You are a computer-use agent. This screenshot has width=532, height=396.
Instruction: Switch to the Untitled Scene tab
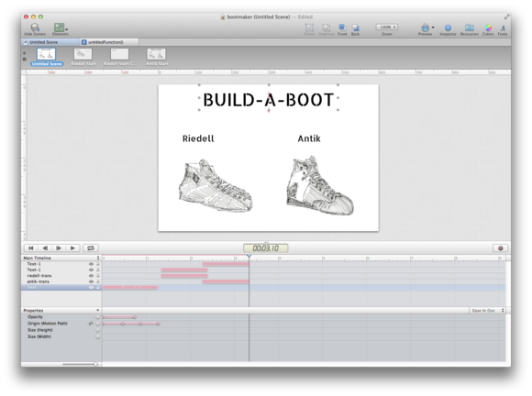click(50, 42)
